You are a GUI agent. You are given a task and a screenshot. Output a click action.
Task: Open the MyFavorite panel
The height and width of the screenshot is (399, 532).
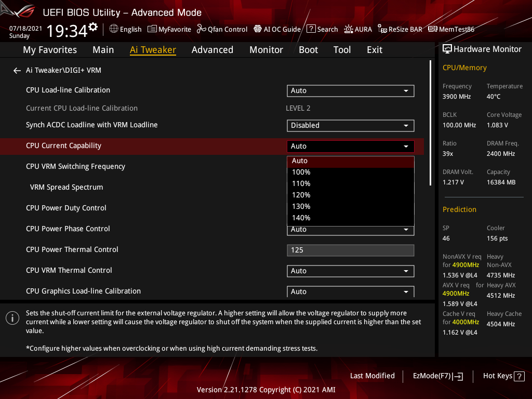pos(169,29)
